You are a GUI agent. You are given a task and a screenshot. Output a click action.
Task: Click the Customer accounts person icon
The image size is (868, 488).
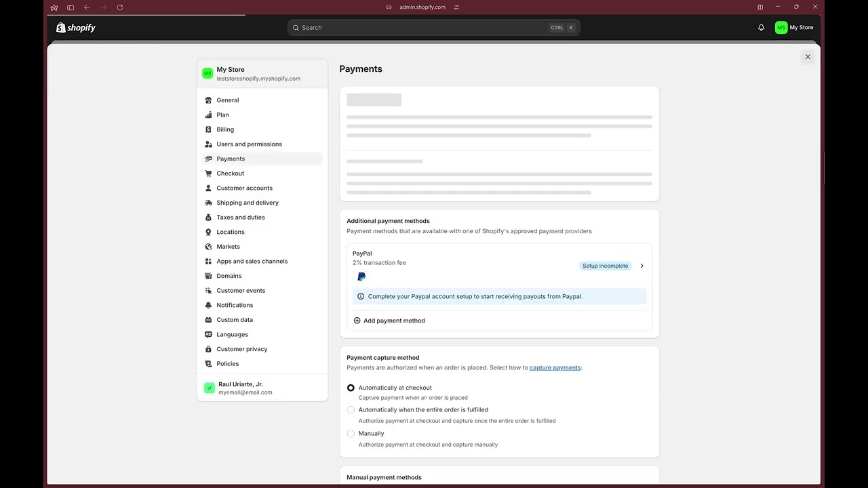[x=208, y=188]
